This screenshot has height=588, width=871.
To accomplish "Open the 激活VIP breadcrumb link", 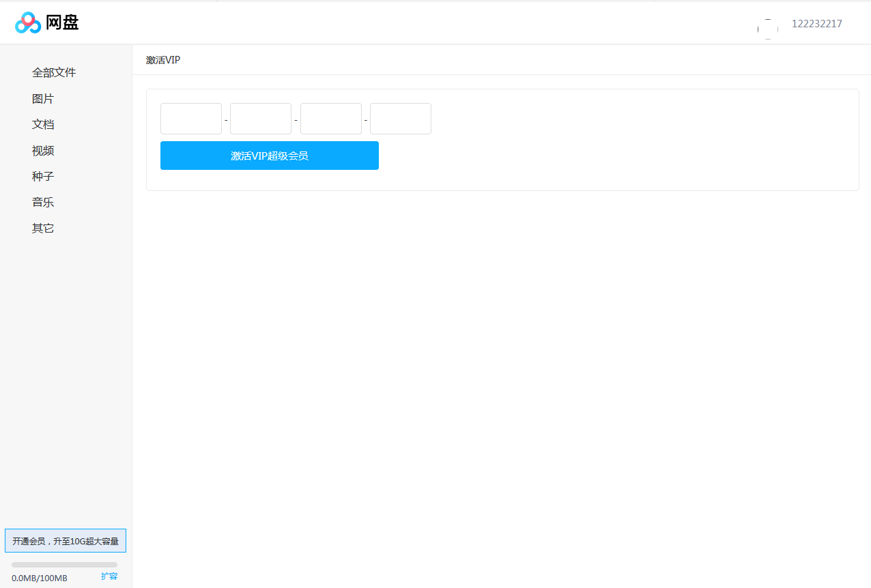I will [x=162, y=59].
